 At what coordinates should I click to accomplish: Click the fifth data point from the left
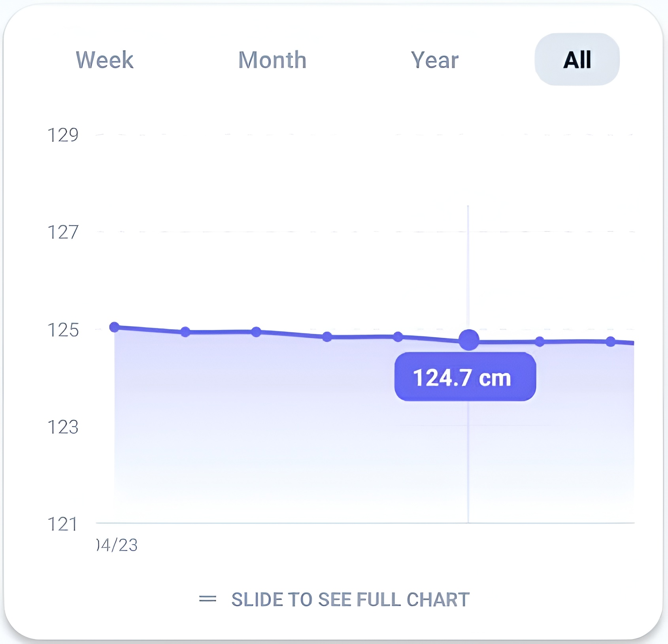[398, 337]
